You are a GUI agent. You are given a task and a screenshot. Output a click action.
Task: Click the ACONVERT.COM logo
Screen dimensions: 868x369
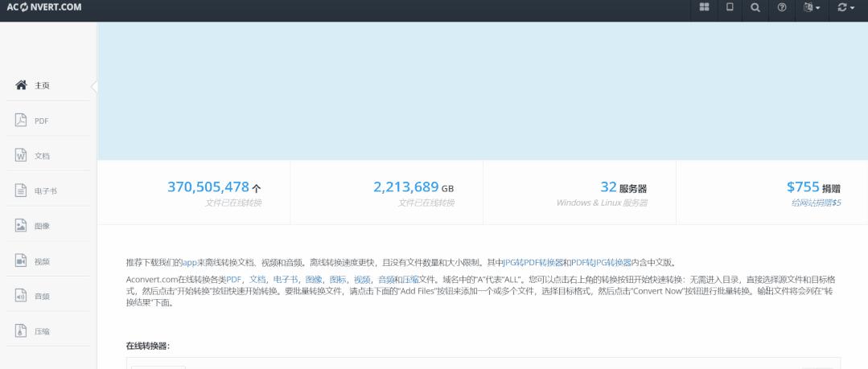[43, 8]
